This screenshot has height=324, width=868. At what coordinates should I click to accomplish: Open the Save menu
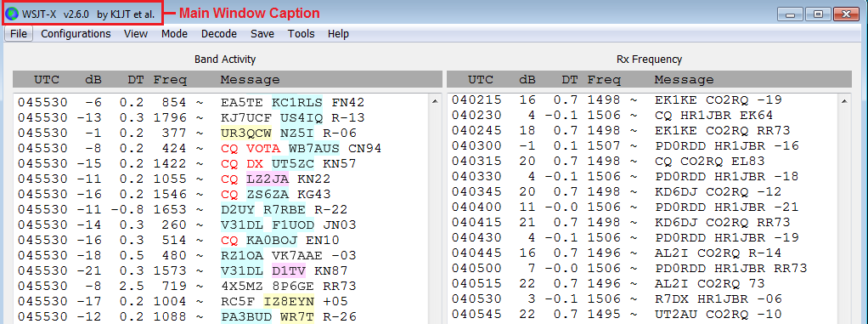pos(262,34)
